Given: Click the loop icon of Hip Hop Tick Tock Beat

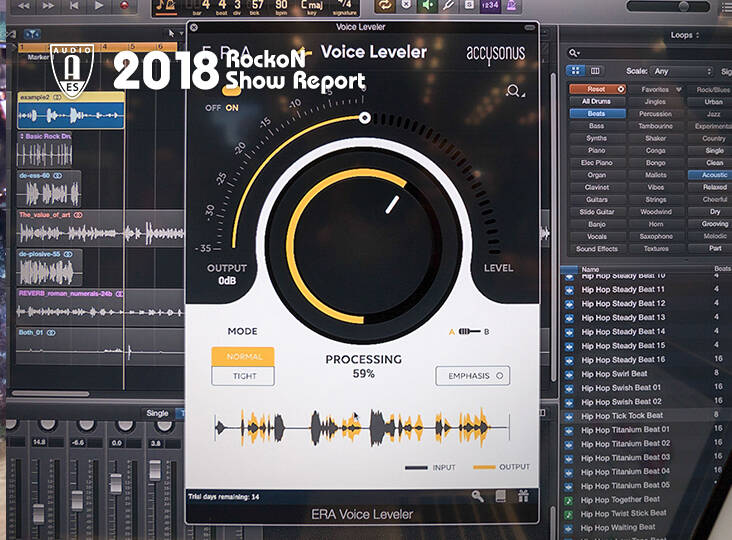Looking at the screenshot, I should (x=569, y=416).
